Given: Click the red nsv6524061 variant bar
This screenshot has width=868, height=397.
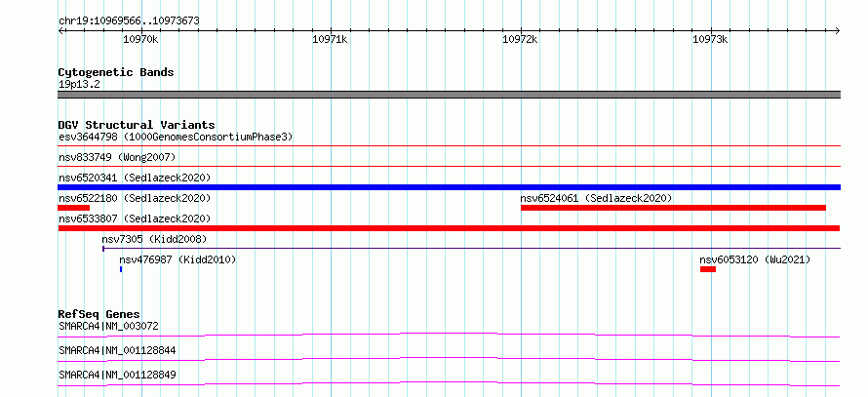Looking at the screenshot, I should [x=673, y=208].
